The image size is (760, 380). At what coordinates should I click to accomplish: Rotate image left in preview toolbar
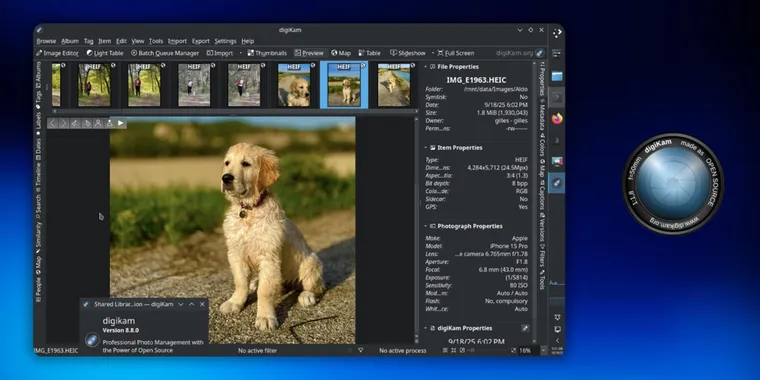pyautogui.click(x=75, y=124)
